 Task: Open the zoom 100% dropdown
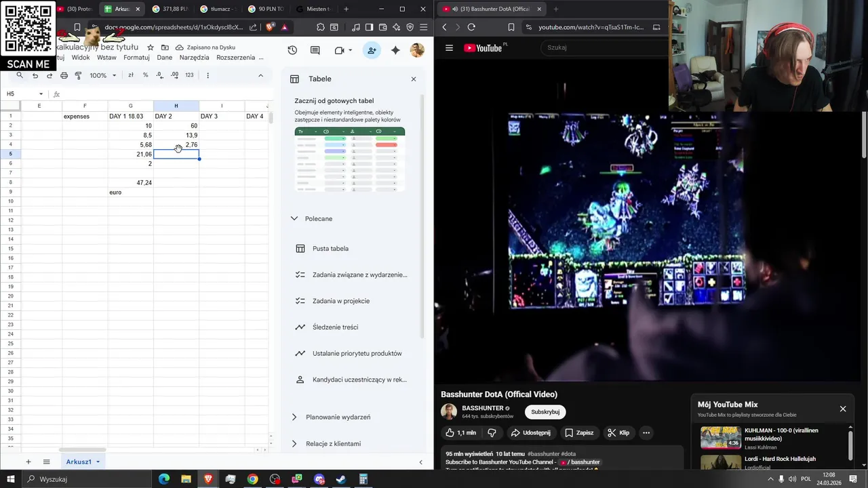coord(103,75)
